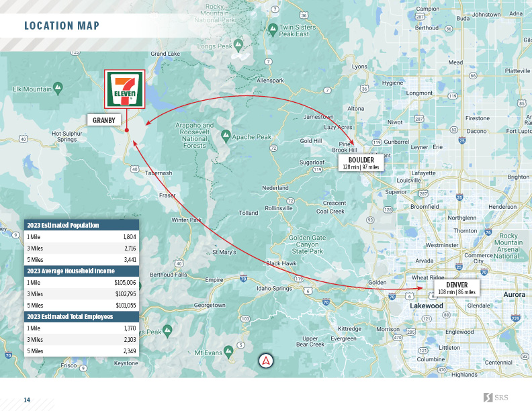Click the Longmont map label
The height and width of the screenshot is (411, 532).
click(419, 93)
